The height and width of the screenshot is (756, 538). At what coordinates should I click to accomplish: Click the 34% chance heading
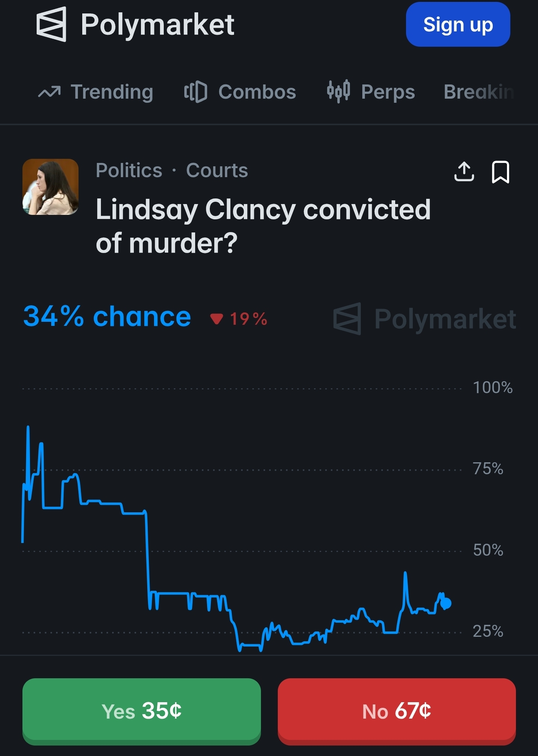click(x=107, y=317)
